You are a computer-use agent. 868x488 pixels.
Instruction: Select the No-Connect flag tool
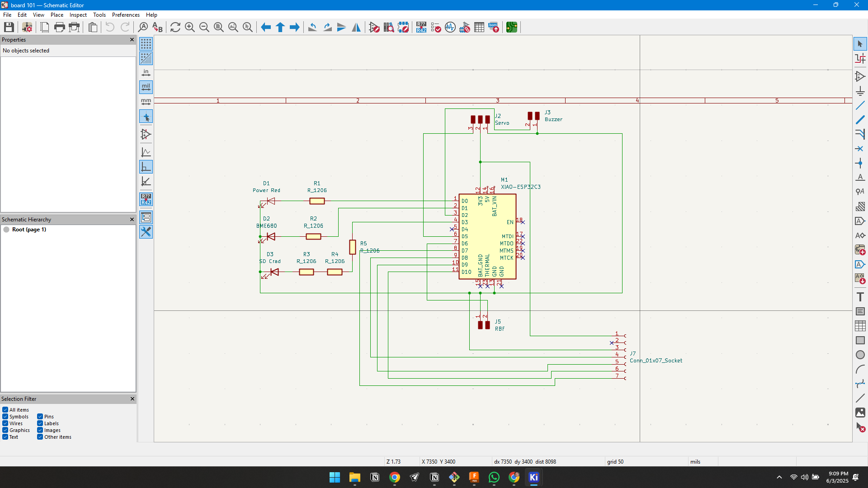coord(860,149)
